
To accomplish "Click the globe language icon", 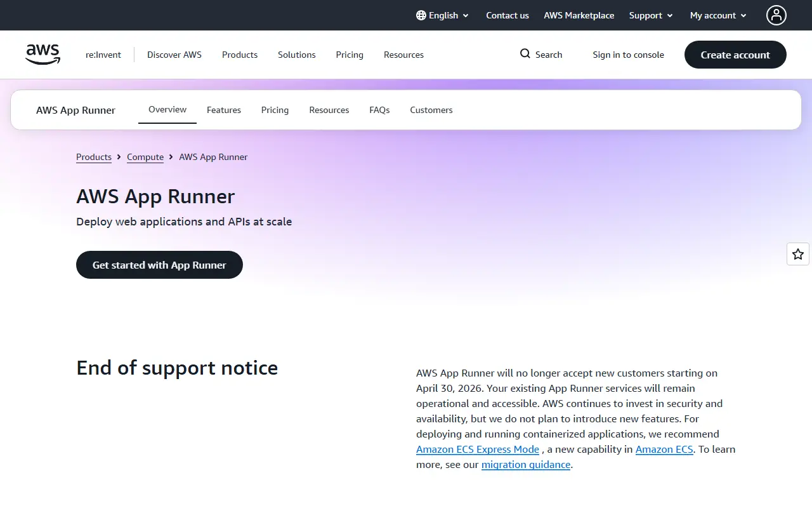I will click(421, 15).
